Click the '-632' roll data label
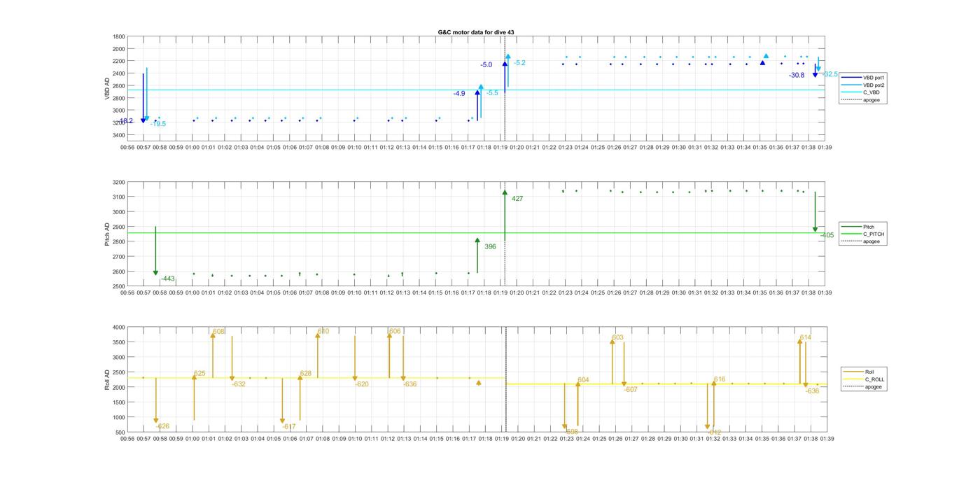This screenshot has width=980, height=485. [239, 384]
